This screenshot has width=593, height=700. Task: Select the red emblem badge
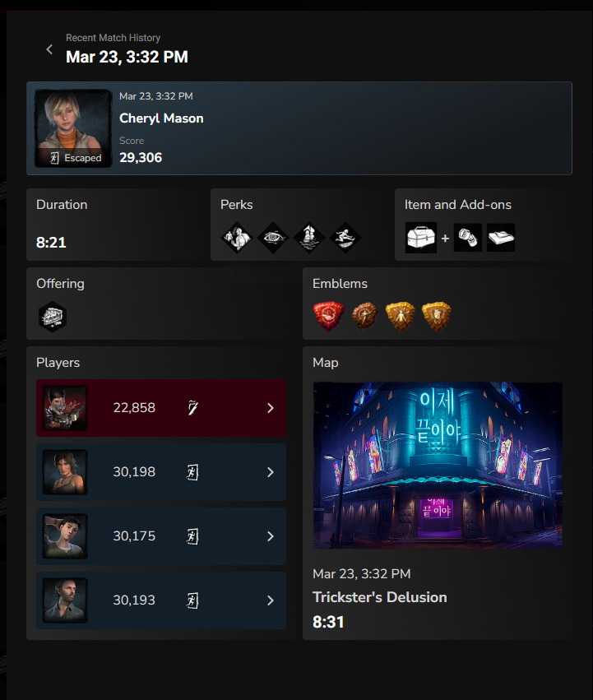[x=329, y=316]
